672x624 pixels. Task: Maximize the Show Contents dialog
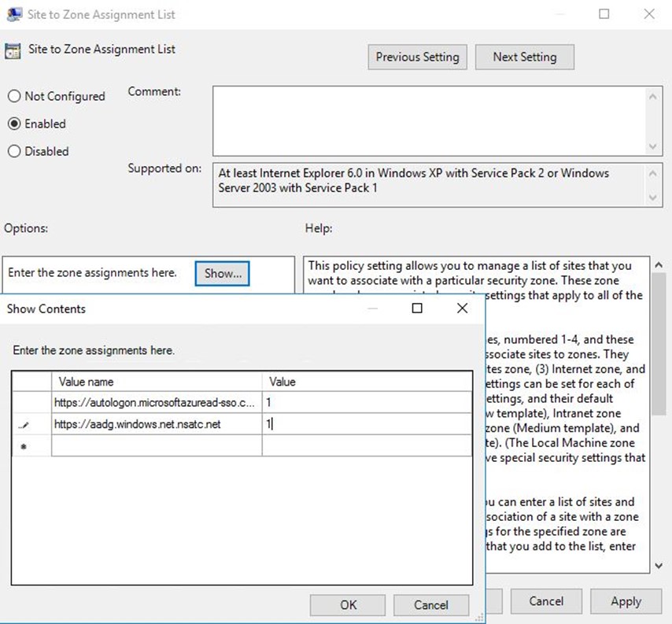[x=417, y=308]
